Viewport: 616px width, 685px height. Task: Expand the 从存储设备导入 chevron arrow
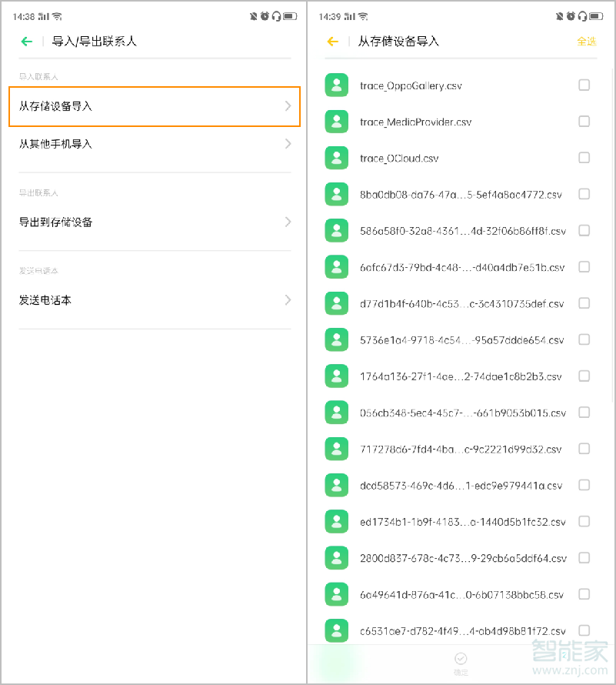point(288,107)
